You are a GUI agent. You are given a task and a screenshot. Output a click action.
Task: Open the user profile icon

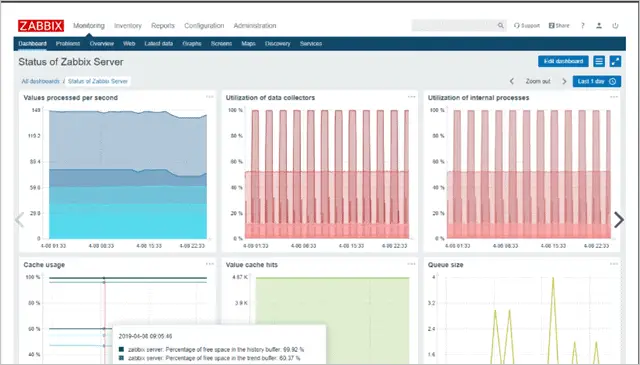[599, 26]
